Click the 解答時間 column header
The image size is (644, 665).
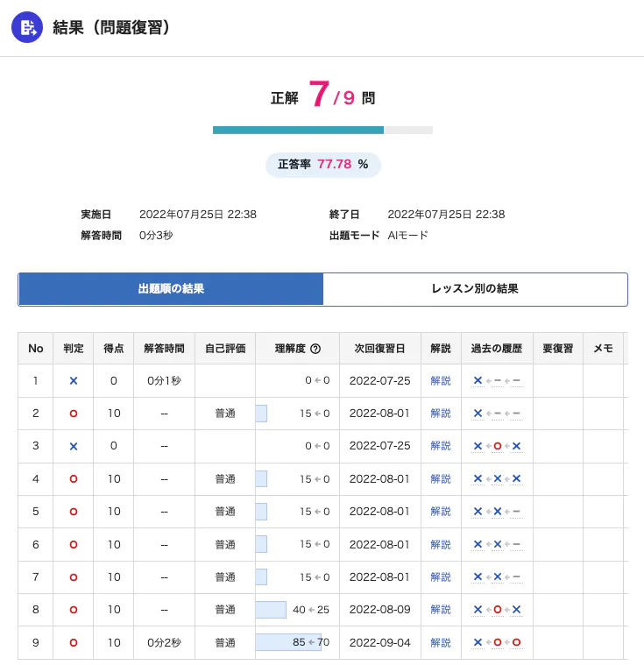[164, 349]
